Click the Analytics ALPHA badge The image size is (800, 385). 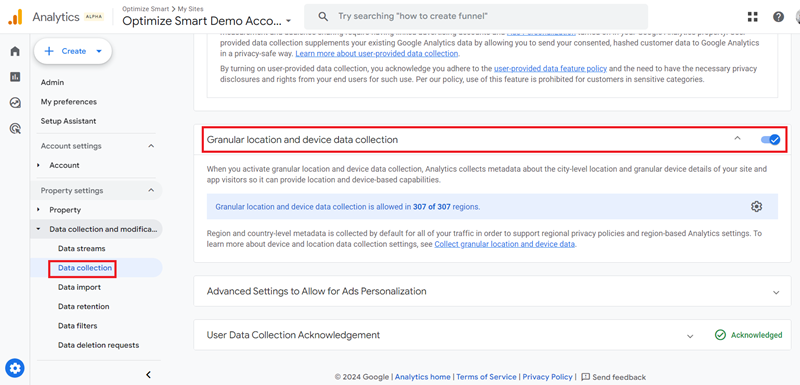pos(94,17)
